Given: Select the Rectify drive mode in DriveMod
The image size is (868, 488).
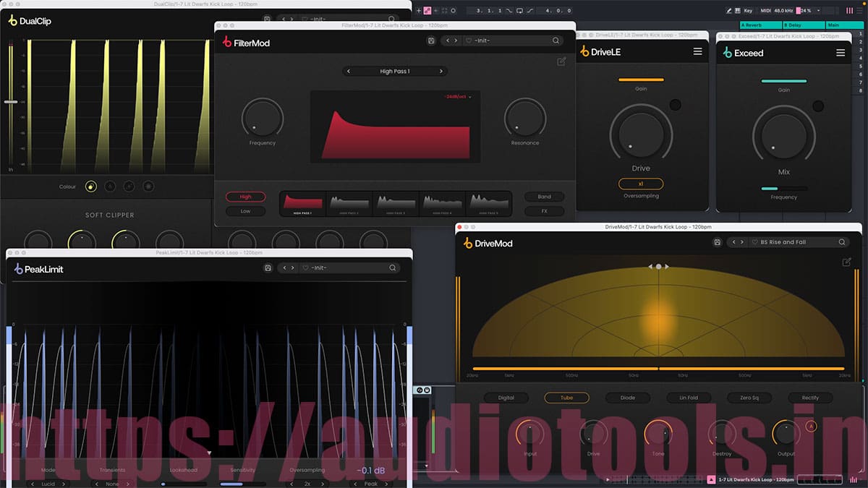Looking at the screenshot, I should (811, 398).
